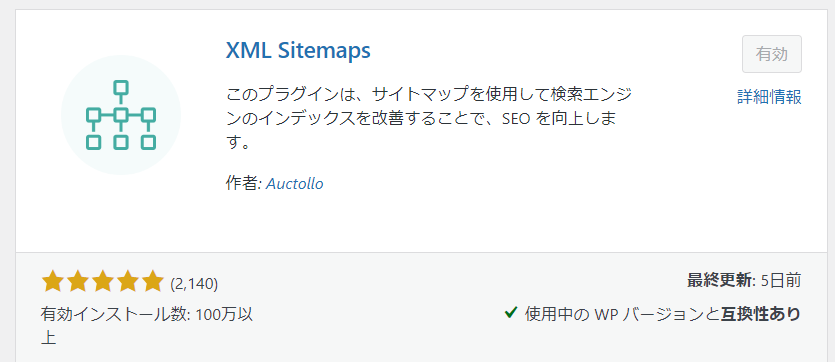The width and height of the screenshot is (835, 362).
Task: Click the green compatibility checkmark
Action: [511, 312]
